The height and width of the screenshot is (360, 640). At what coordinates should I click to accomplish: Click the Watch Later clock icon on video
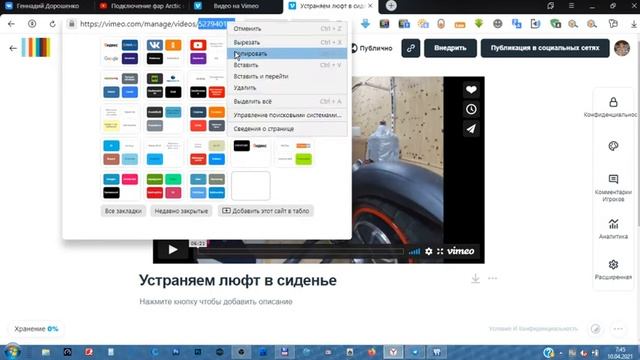[x=471, y=109]
